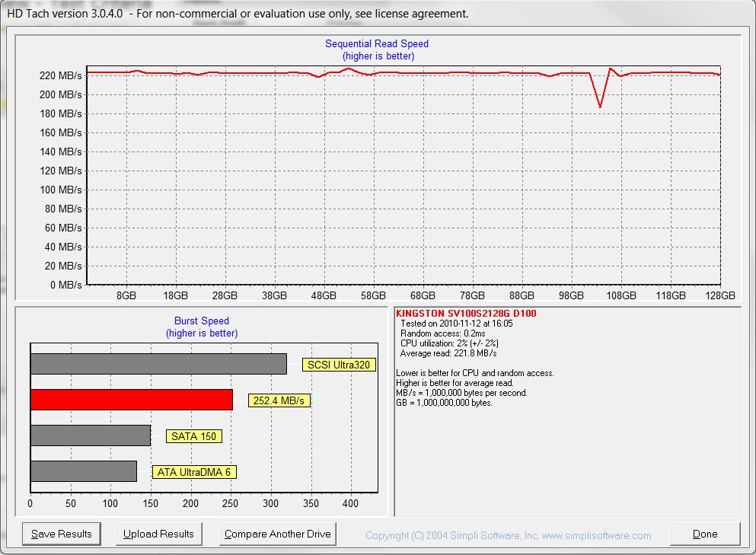Screen dimensions: 756x555
Task: Click the Save Results button
Action: (62, 534)
